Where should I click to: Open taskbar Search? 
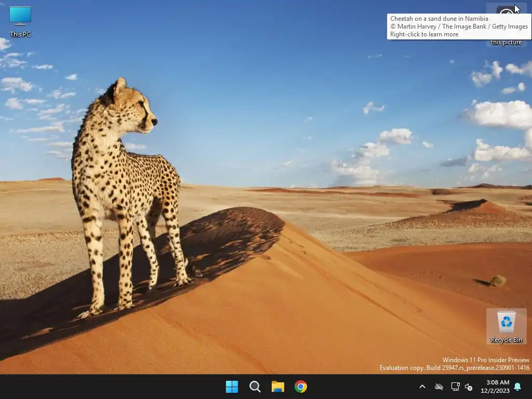tap(255, 387)
